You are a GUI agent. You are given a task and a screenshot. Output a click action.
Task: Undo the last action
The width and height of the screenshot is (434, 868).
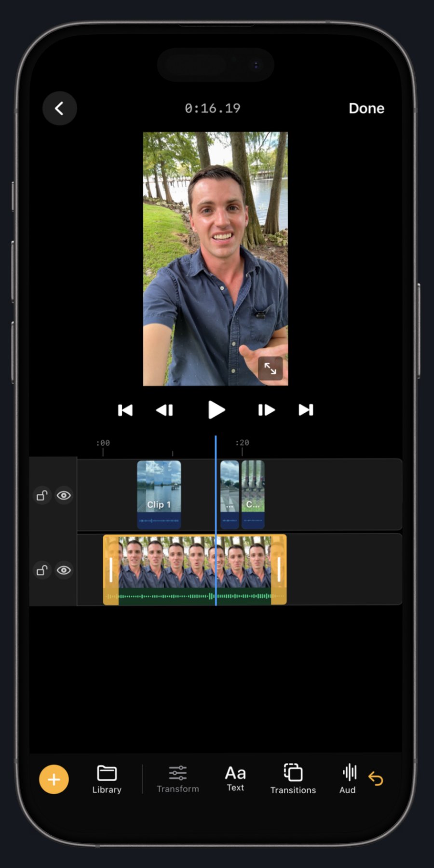click(x=376, y=779)
